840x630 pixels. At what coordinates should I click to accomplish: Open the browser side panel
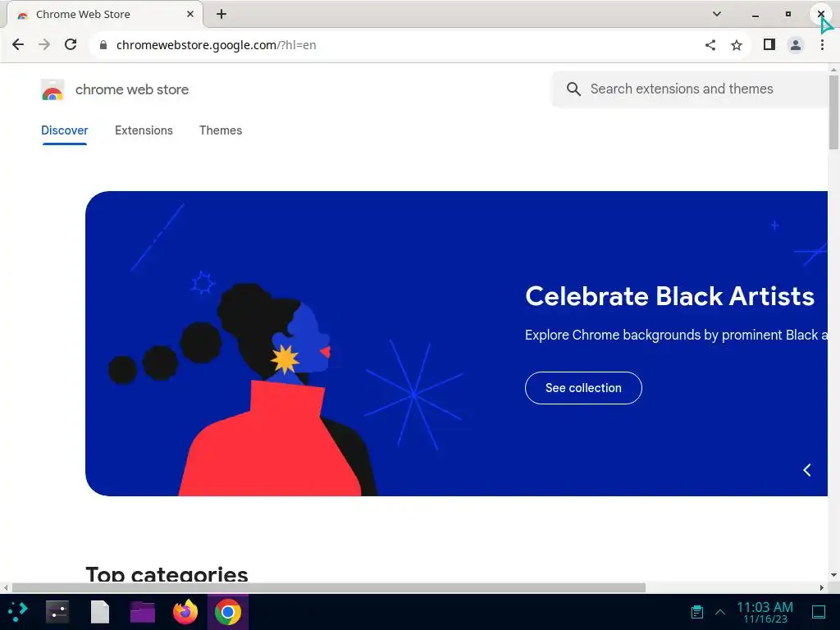(769, 45)
